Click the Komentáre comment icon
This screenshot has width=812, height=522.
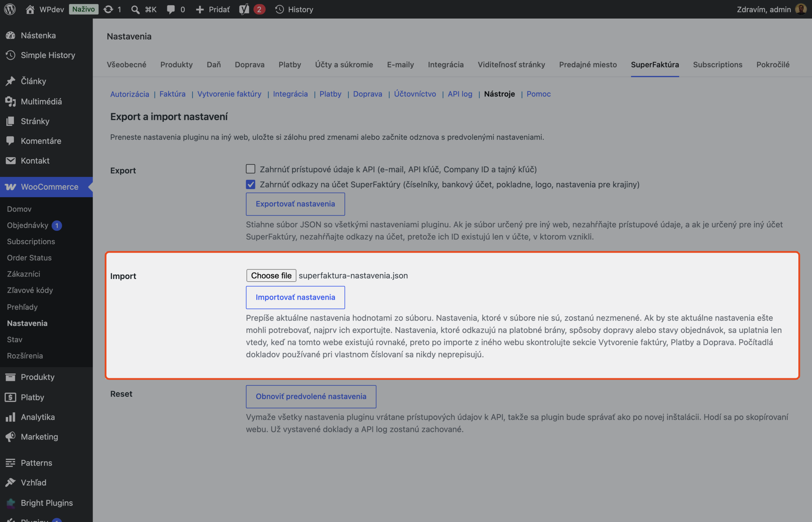(x=10, y=141)
